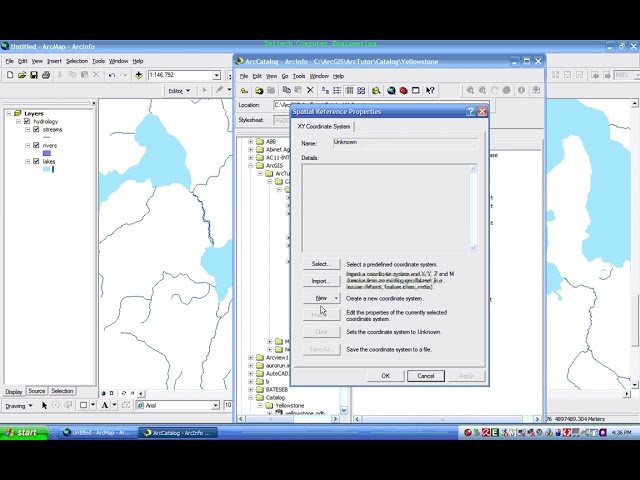The width and height of the screenshot is (640, 480).
Task: Collapse the Layers data frame node
Action: [x=9, y=113]
